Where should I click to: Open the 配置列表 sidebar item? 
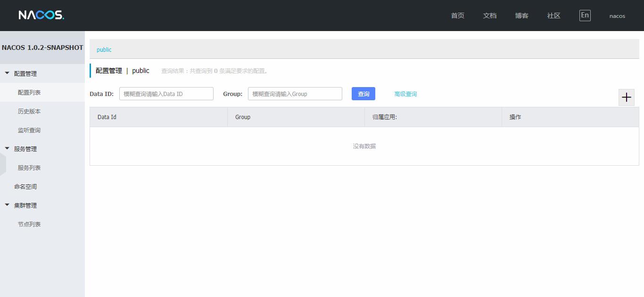click(29, 93)
